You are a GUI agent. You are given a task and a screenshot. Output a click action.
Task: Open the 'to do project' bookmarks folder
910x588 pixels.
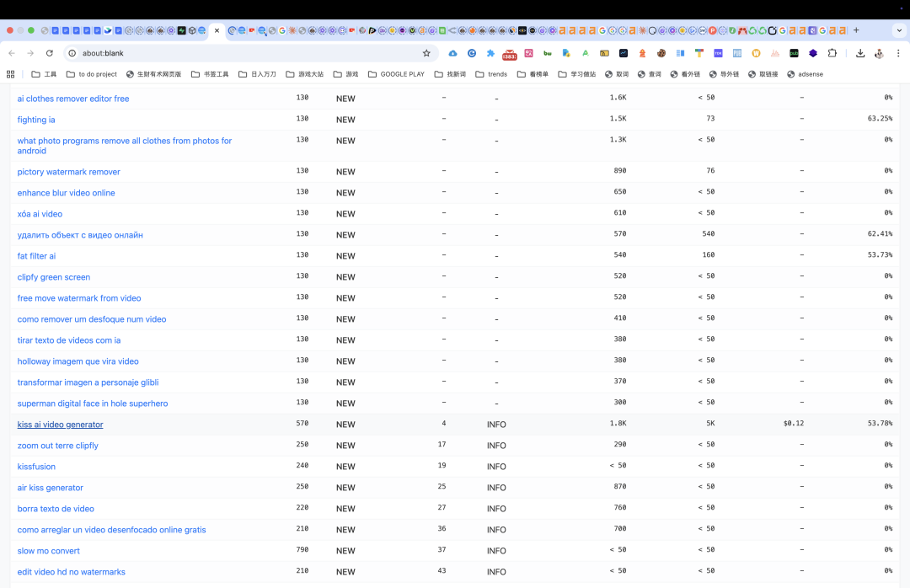coord(92,74)
